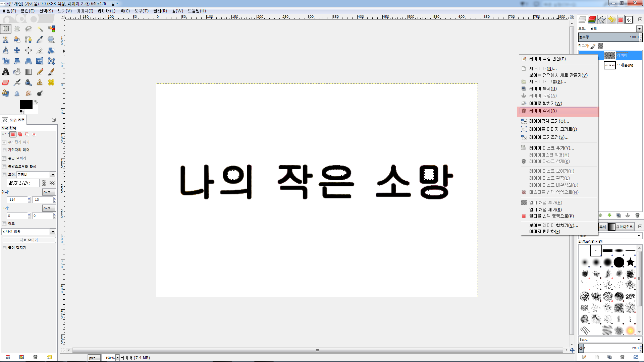
Task: Open the Paths dock tab
Action: click(x=602, y=19)
